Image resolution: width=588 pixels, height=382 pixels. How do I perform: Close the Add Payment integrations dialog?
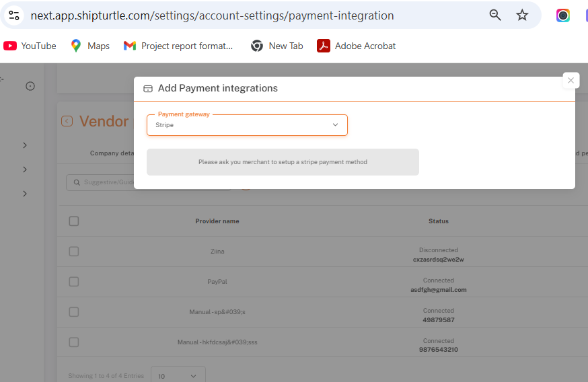(x=571, y=80)
